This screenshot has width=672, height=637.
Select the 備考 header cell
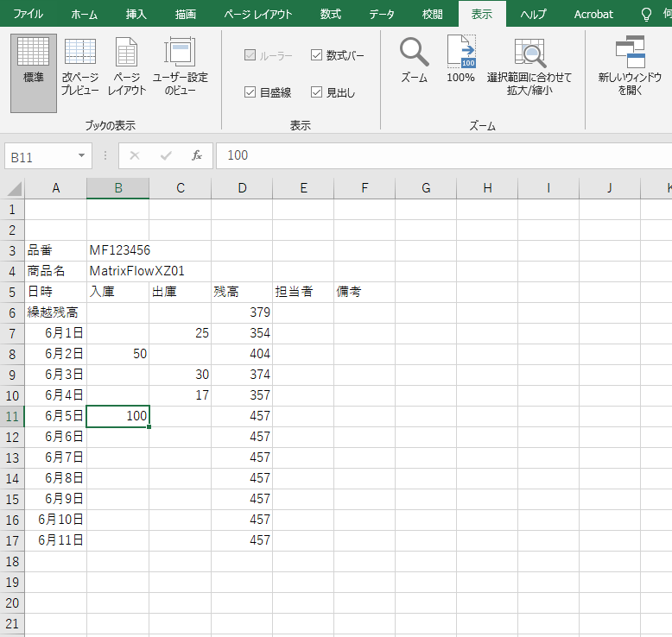click(x=365, y=292)
